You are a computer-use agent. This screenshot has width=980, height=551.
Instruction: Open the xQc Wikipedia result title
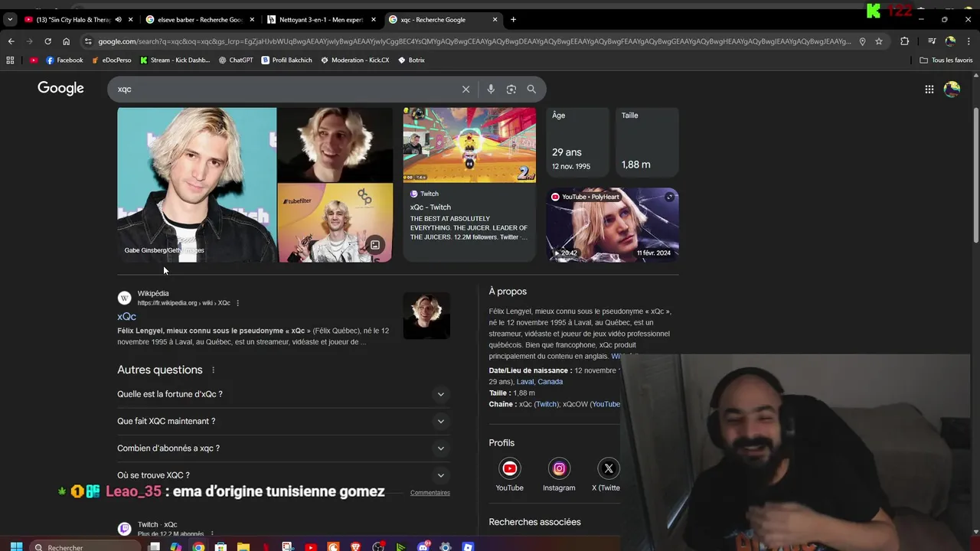click(x=126, y=316)
